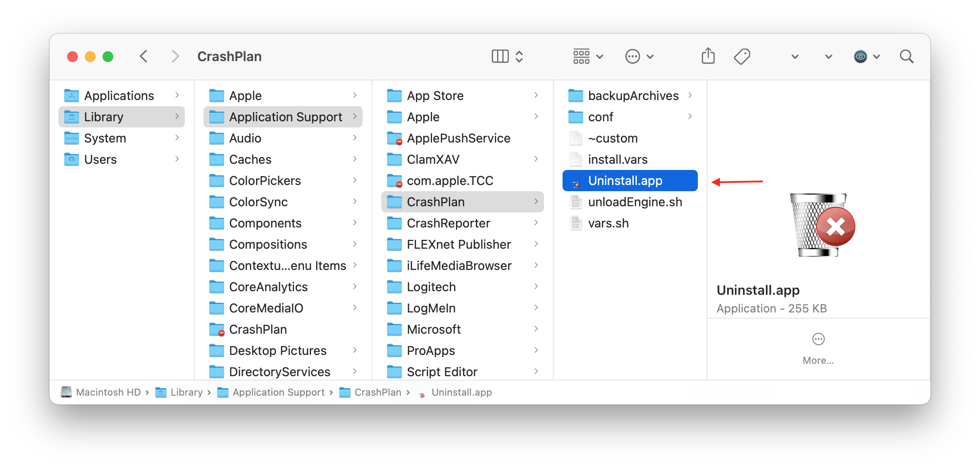The width and height of the screenshot is (980, 470).
Task: Open the Edit Tags toolbar icon
Action: 742,56
